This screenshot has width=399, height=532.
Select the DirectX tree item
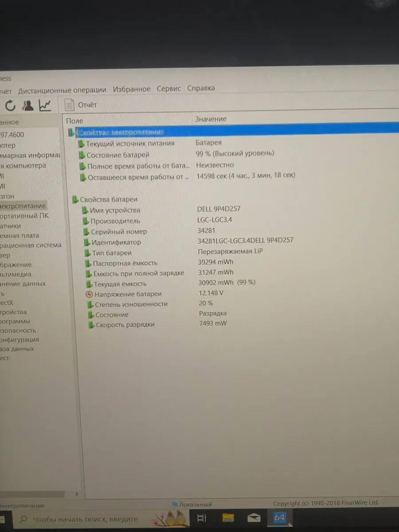[x=7, y=302]
